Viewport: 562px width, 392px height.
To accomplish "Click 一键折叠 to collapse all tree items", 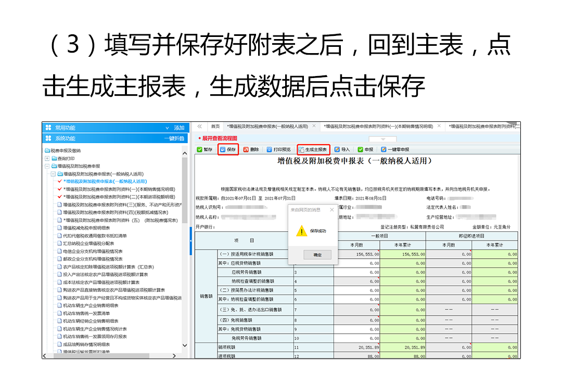I will point(174,138).
